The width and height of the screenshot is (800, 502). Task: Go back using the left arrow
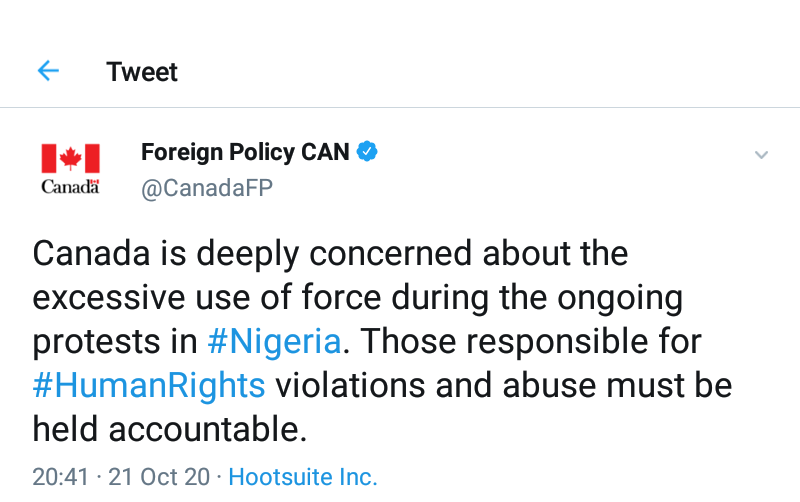[48, 71]
